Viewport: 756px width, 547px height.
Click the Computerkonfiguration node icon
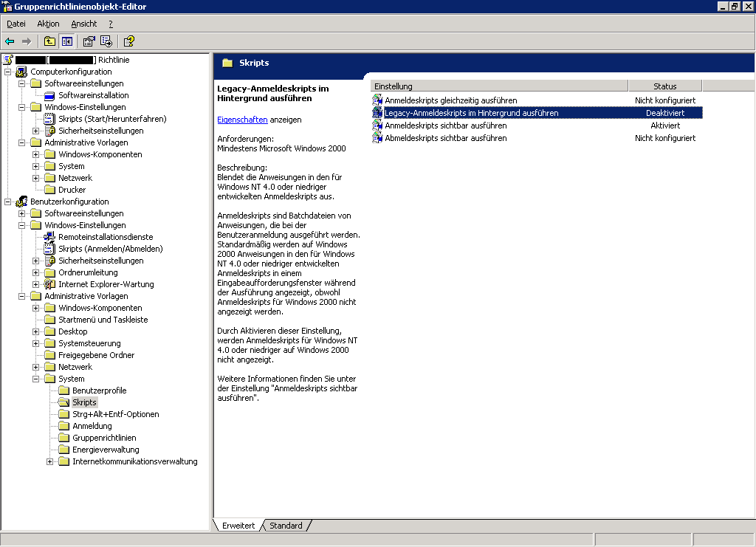click(21, 72)
